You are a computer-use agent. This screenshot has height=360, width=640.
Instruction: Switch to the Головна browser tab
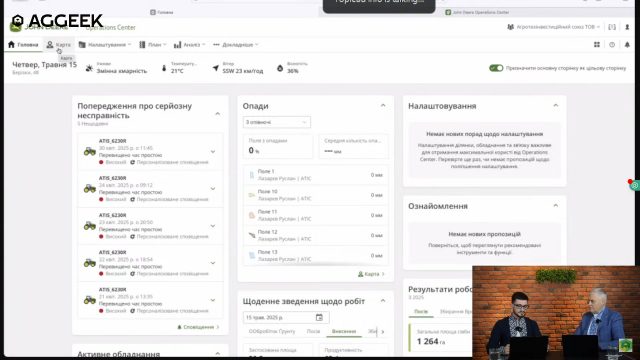click(x=162, y=12)
